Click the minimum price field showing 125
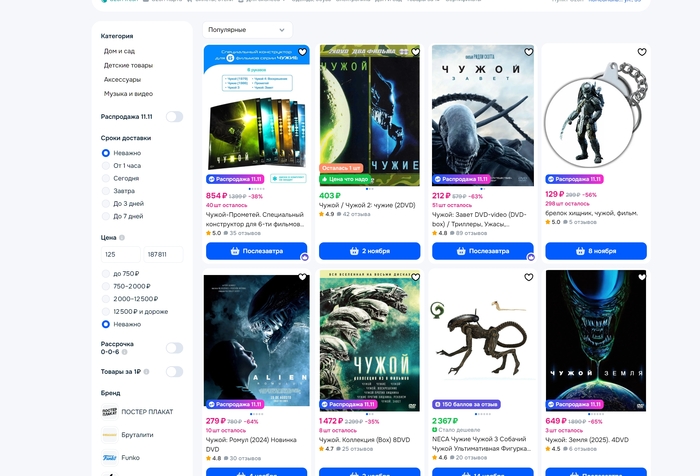The width and height of the screenshot is (700, 476). tap(120, 255)
